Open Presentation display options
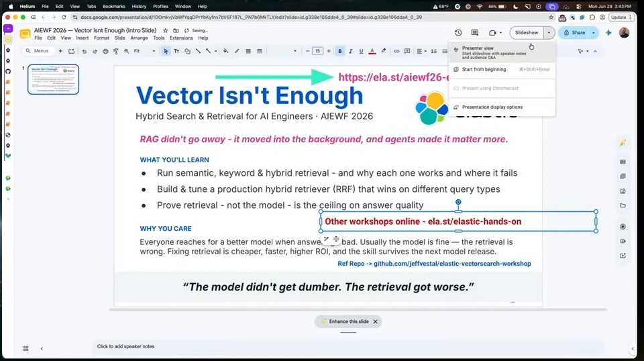The width and height of the screenshot is (644, 361). tap(502, 107)
